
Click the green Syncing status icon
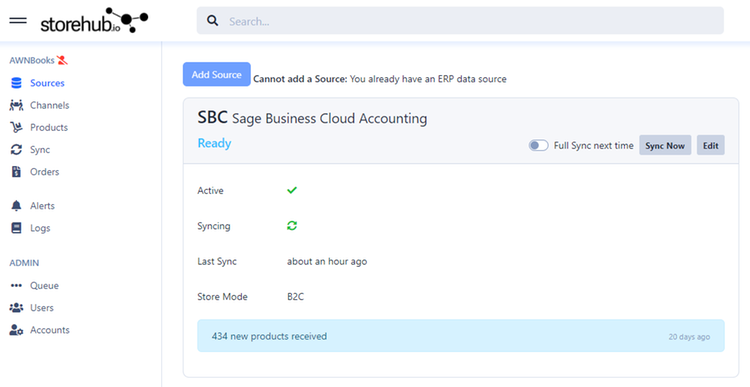(x=292, y=225)
